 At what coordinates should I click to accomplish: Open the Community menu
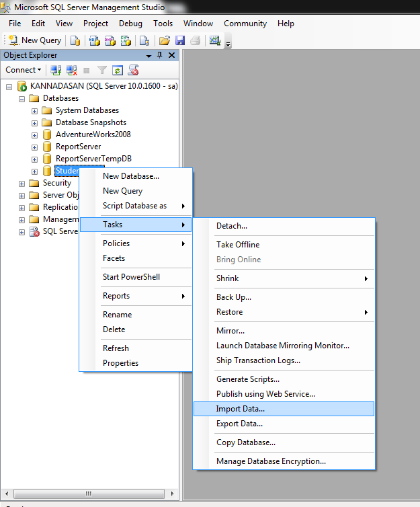tap(245, 24)
